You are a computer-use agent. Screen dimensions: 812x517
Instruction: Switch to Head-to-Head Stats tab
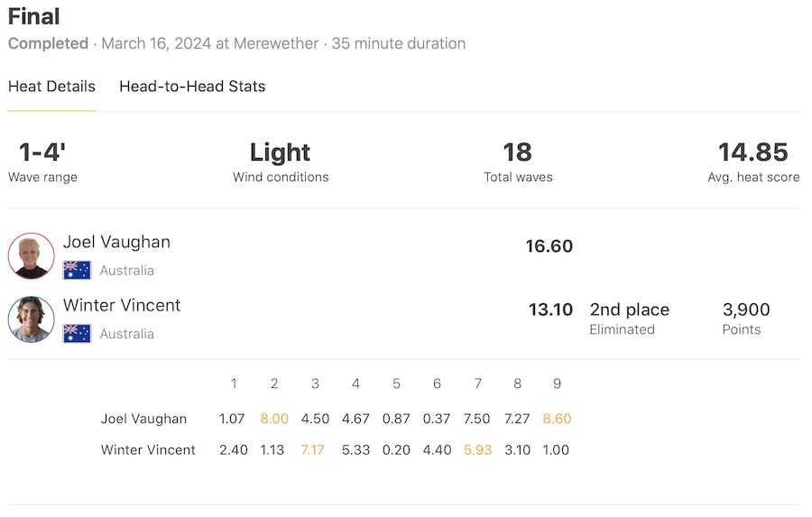(192, 87)
